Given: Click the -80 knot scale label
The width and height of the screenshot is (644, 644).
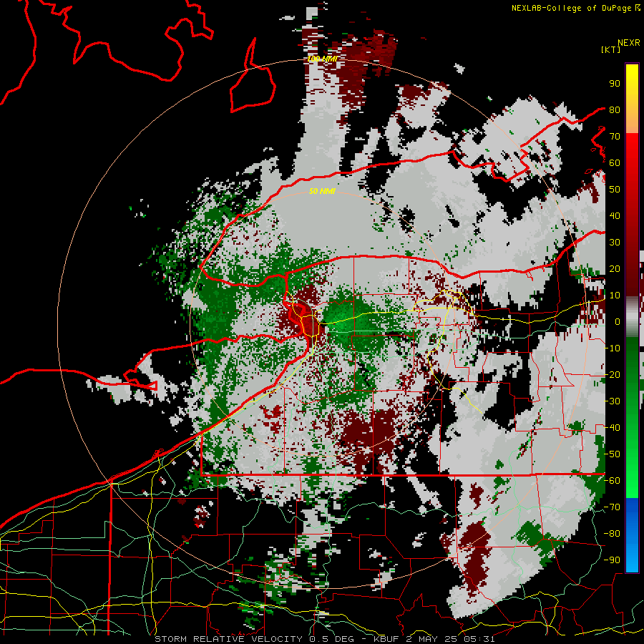Looking at the screenshot, I should tap(613, 534).
